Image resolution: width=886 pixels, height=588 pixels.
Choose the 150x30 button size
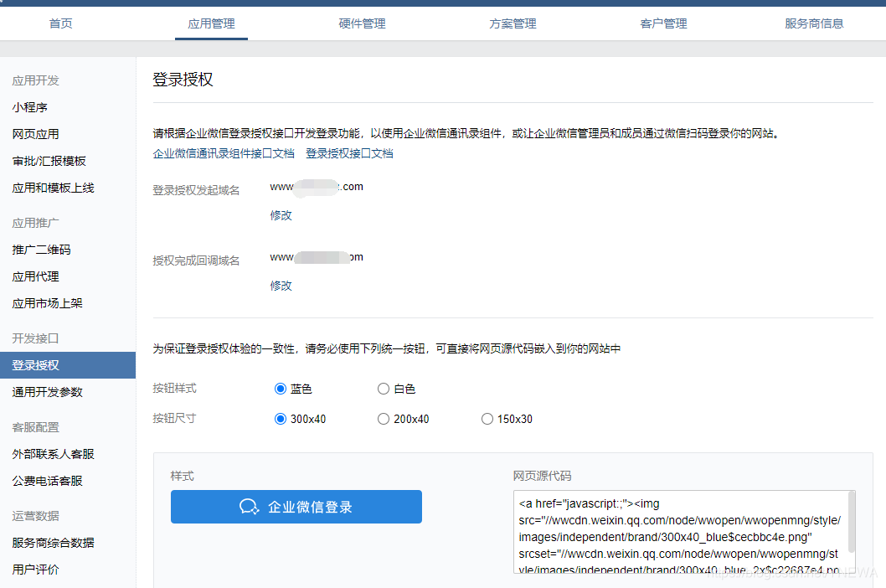click(x=487, y=419)
